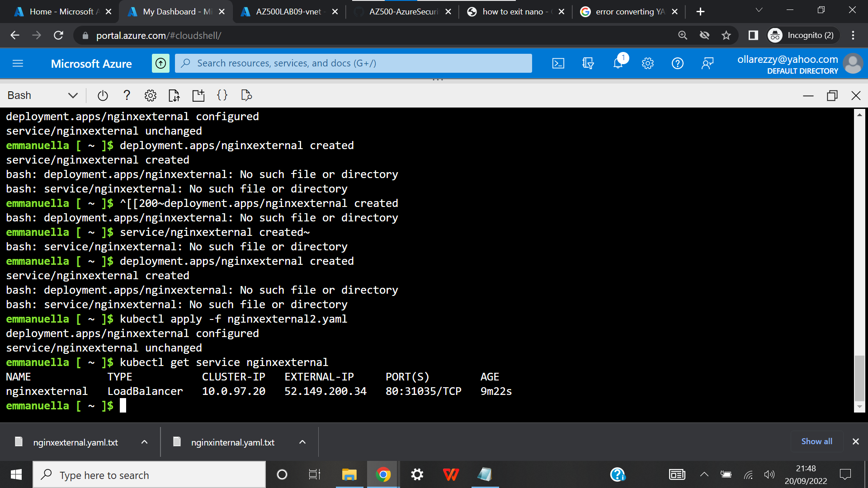Open the directories and subscriptions filter
Image resolution: width=868 pixels, height=488 pixels.
point(588,63)
